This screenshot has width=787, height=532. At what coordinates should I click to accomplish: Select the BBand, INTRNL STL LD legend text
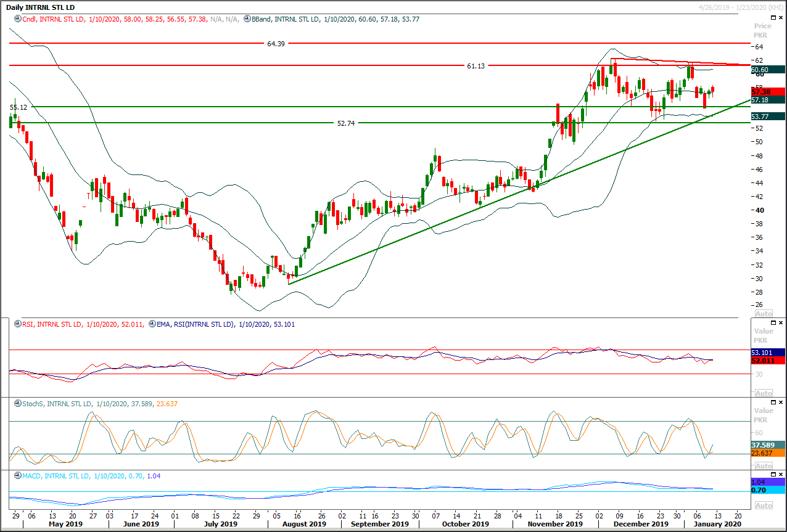(286, 20)
